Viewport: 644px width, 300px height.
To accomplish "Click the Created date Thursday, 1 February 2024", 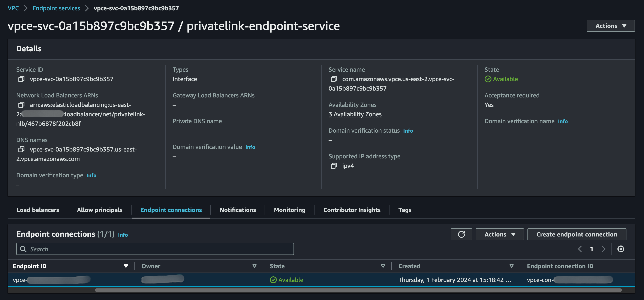I will click(454, 280).
